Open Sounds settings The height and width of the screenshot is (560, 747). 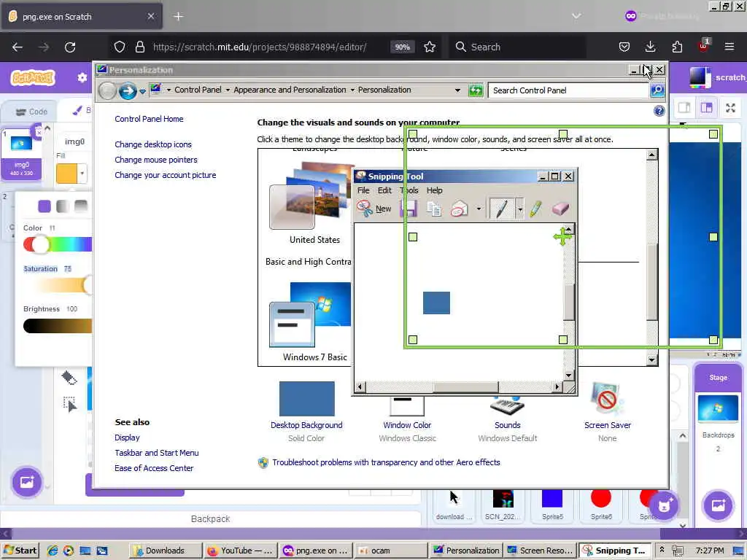coord(508,419)
